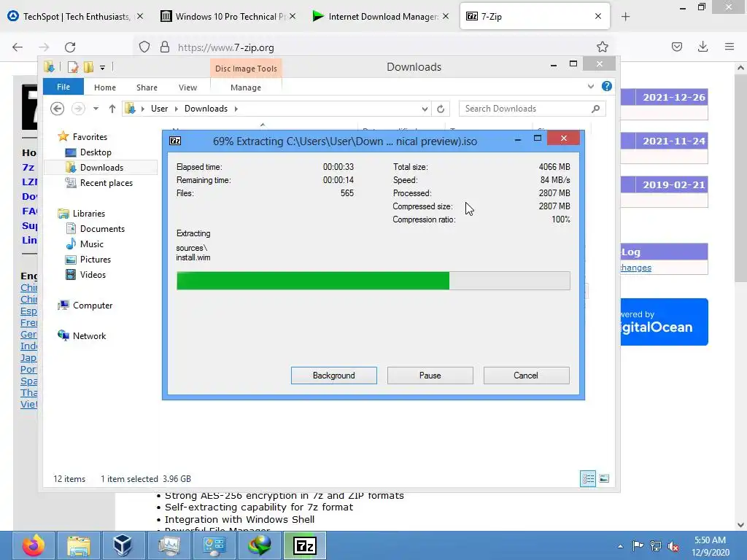Open Pictures library
Screen dimensions: 747x560
[x=96, y=260]
